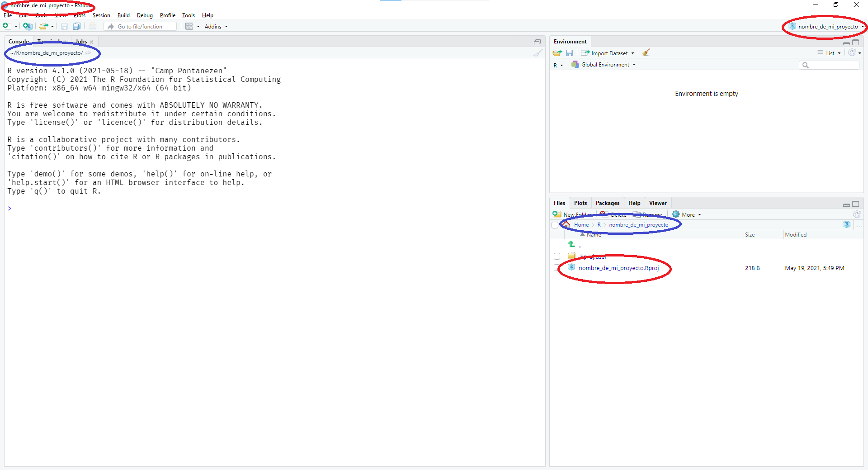The image size is (868, 470).
Task: Expand the recent files dropdown arrow
Action: (52, 27)
